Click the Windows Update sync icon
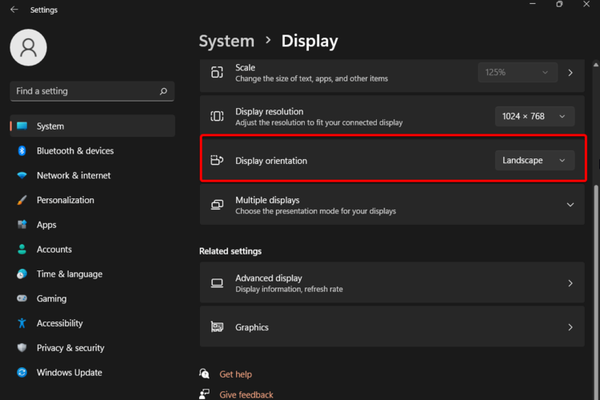The image size is (600, 400). [22, 372]
